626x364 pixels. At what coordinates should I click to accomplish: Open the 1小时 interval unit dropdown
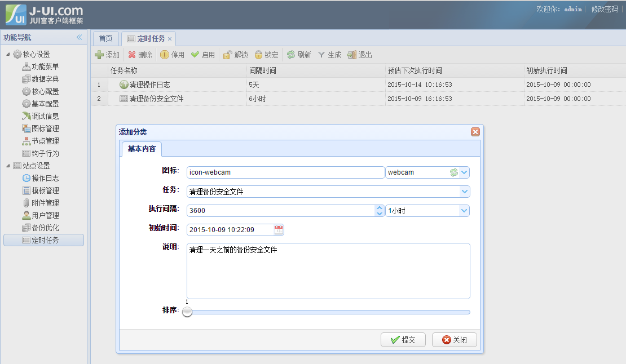[x=464, y=211]
